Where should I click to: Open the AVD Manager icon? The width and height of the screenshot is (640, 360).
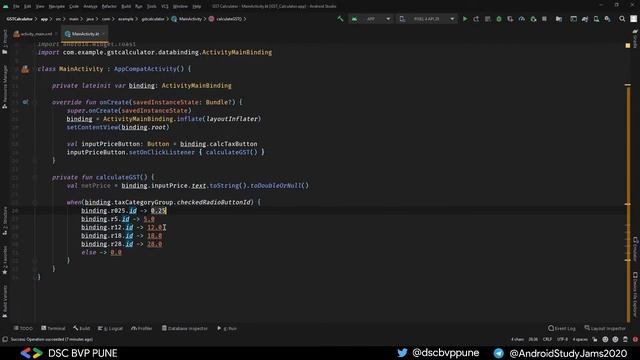pyautogui.click(x=596, y=19)
